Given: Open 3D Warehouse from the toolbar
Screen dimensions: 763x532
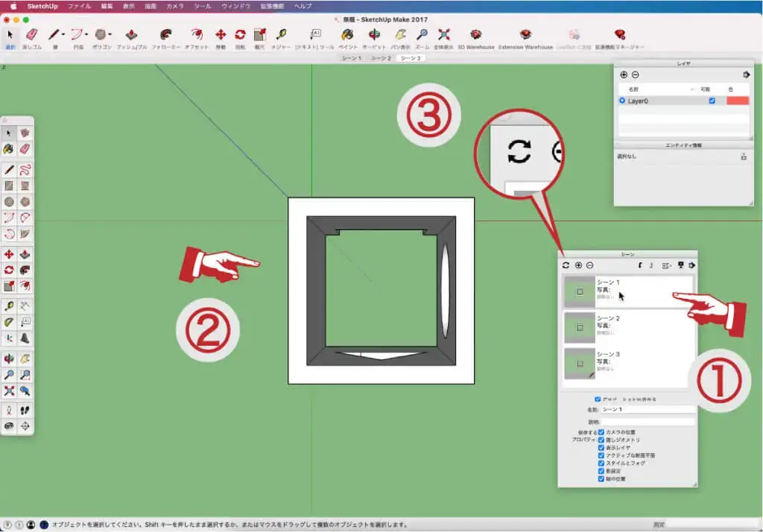Looking at the screenshot, I should click(x=475, y=35).
